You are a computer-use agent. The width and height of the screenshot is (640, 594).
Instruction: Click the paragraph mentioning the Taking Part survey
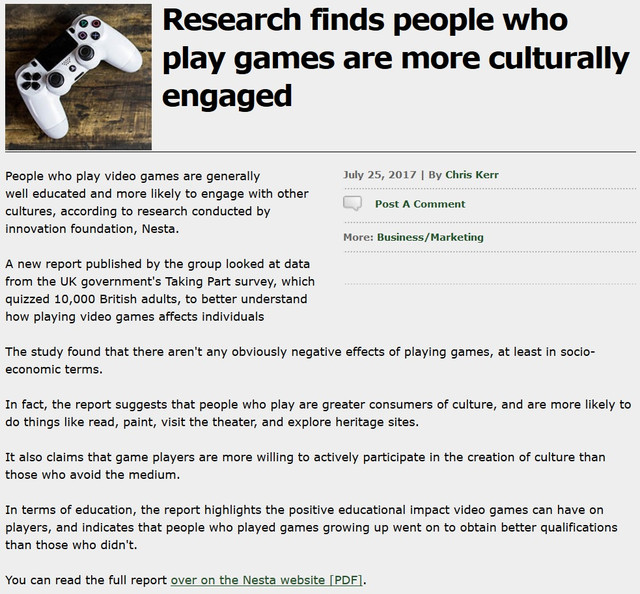pos(160,290)
